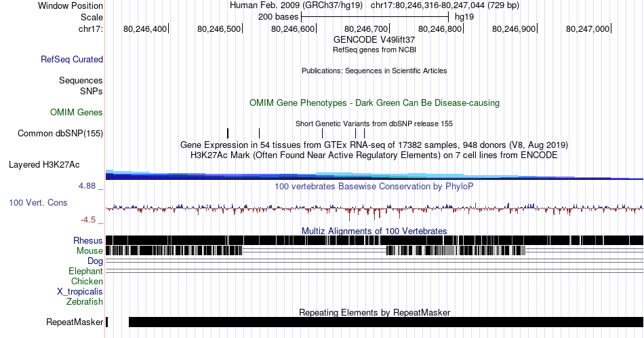This screenshot has width=644, height=338.
Task: Click the Rhesus black alignment bar
Action: (x=374, y=240)
